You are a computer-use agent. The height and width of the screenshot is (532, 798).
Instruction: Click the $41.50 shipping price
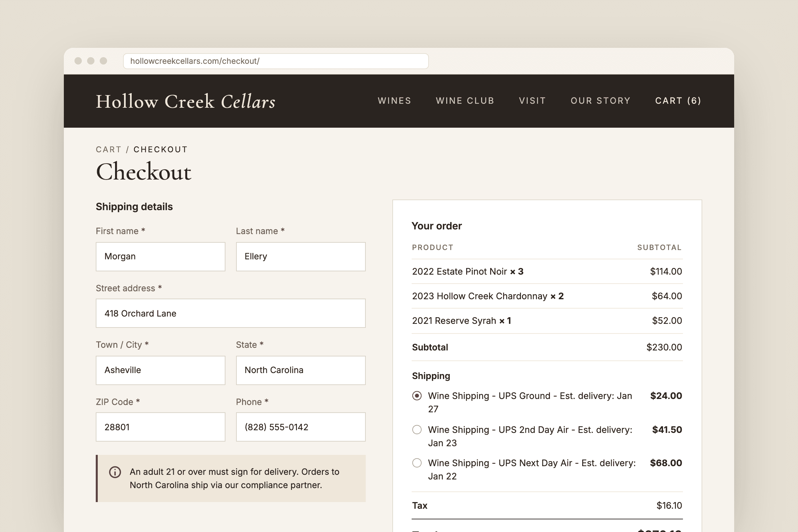(667, 430)
